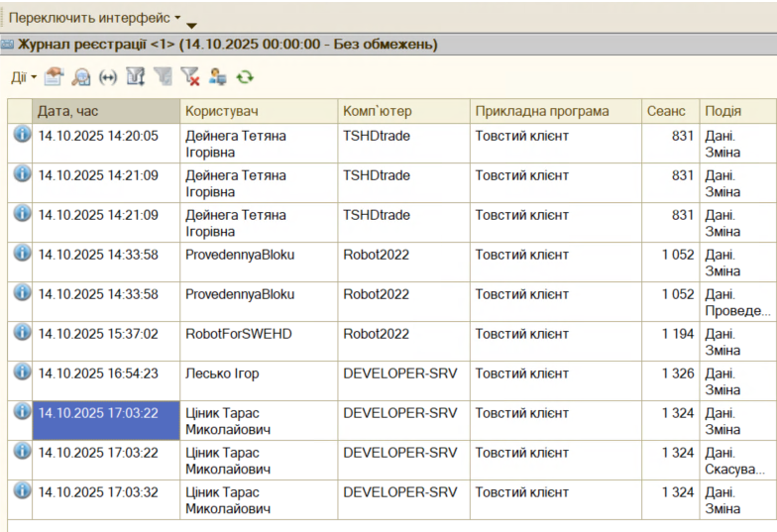Click the user-and-computer icon in toolbar

(x=217, y=76)
